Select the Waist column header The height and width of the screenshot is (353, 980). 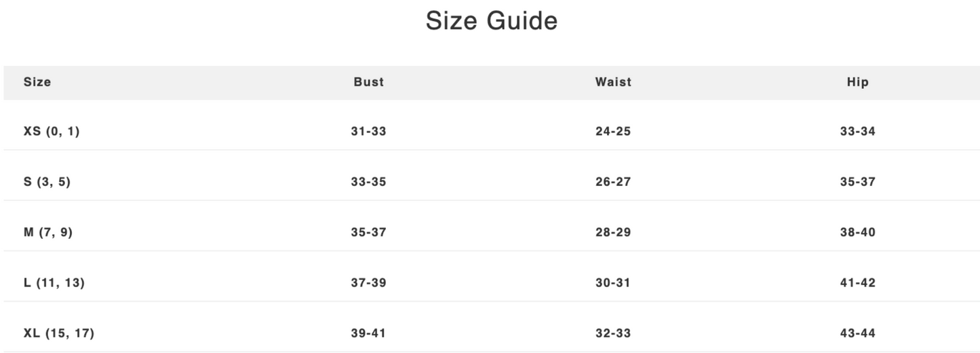point(613,82)
